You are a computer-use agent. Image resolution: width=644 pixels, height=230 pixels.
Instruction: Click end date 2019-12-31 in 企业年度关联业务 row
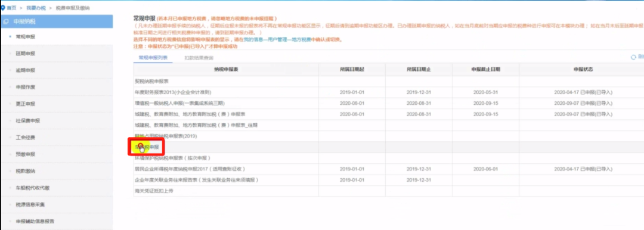pos(419,180)
